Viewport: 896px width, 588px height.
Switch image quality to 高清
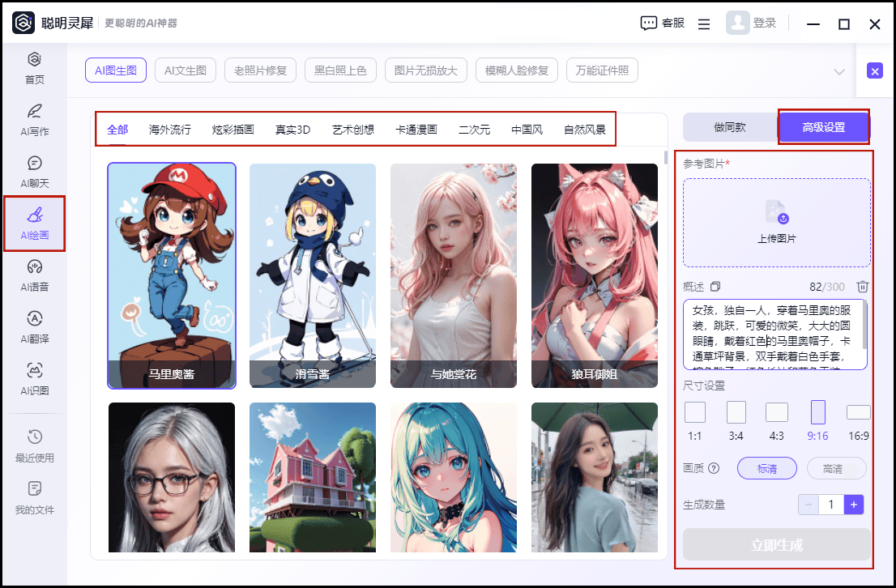click(x=831, y=468)
